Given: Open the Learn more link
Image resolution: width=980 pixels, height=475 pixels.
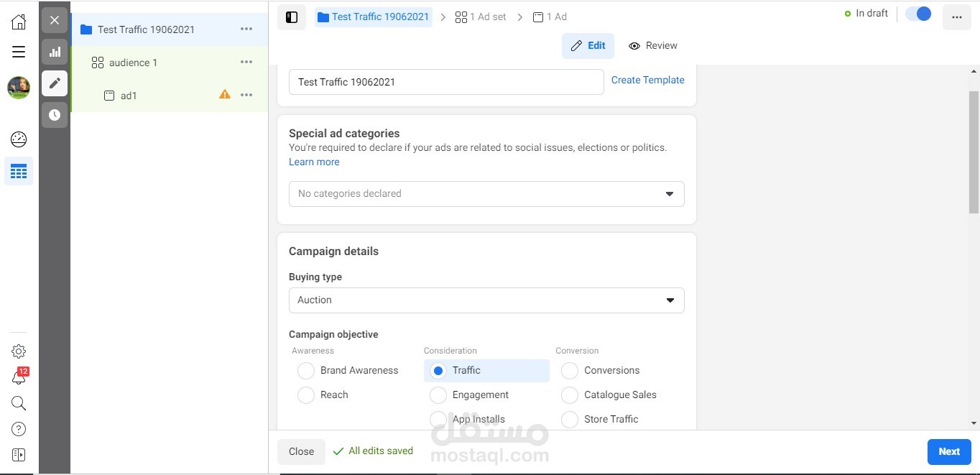Looking at the screenshot, I should coord(314,162).
